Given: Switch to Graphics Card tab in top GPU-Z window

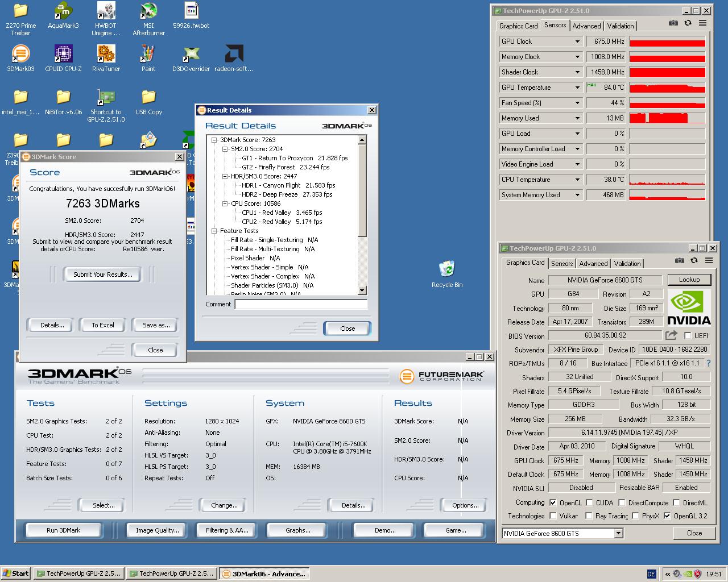Looking at the screenshot, I should click(518, 26).
